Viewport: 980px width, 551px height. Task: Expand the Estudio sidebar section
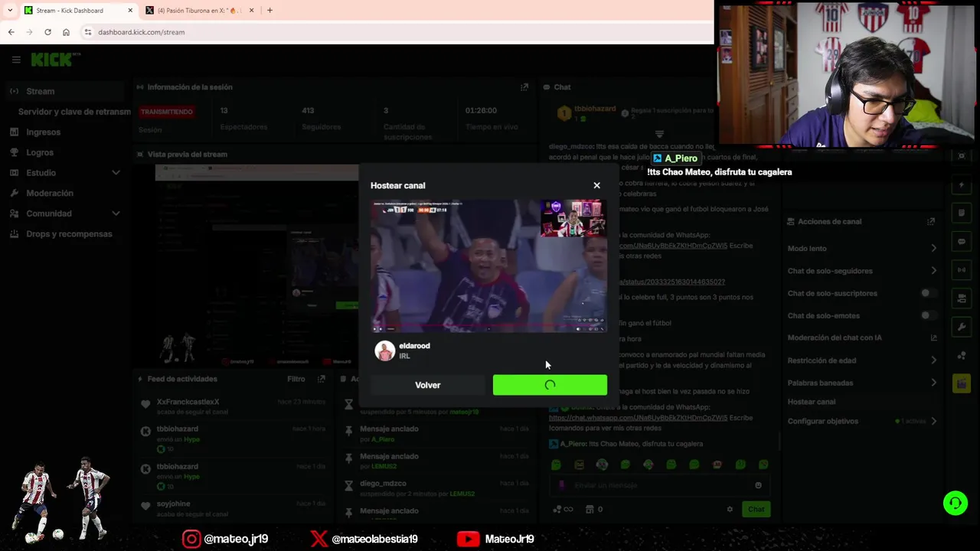65,173
